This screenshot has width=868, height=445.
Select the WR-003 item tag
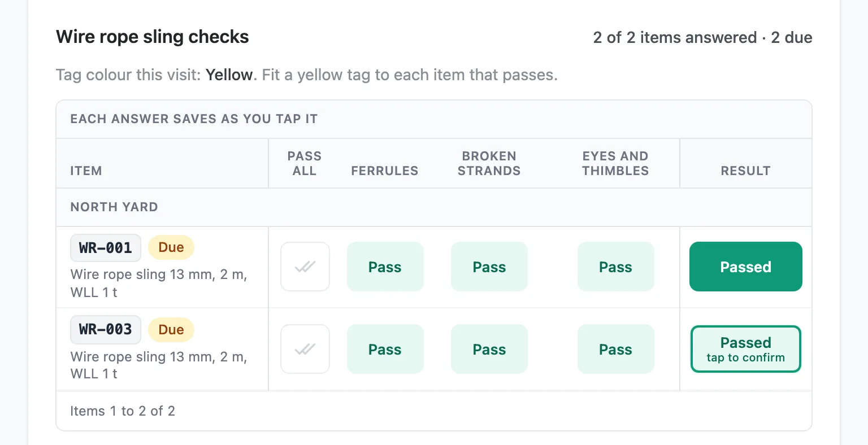pos(106,329)
